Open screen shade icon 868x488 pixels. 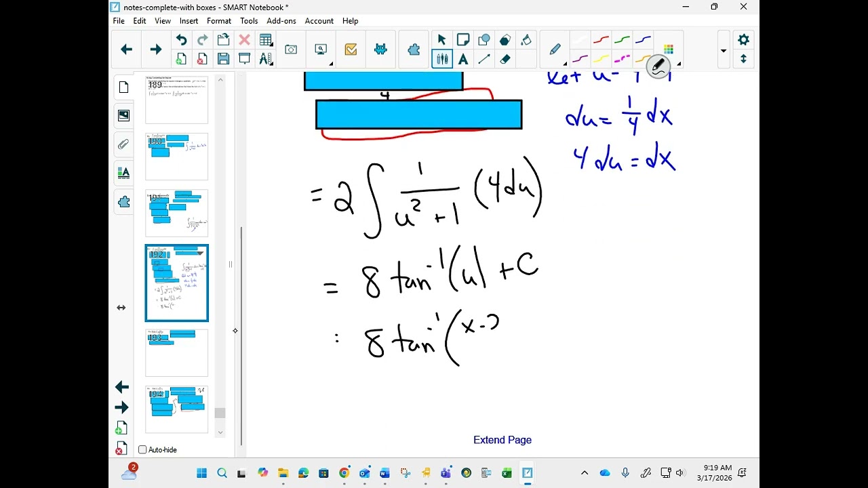tap(244, 59)
